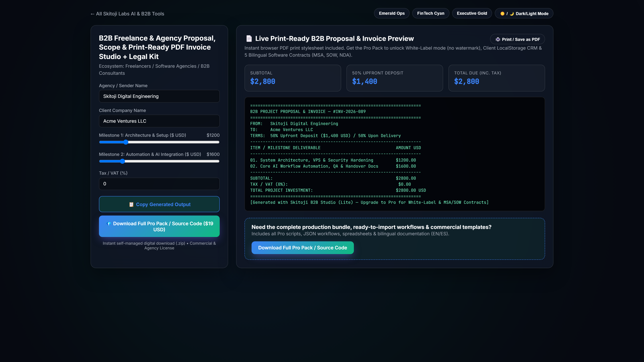Switch to the FinTech Cyan theme
This screenshot has width=644, height=362.
click(431, 13)
